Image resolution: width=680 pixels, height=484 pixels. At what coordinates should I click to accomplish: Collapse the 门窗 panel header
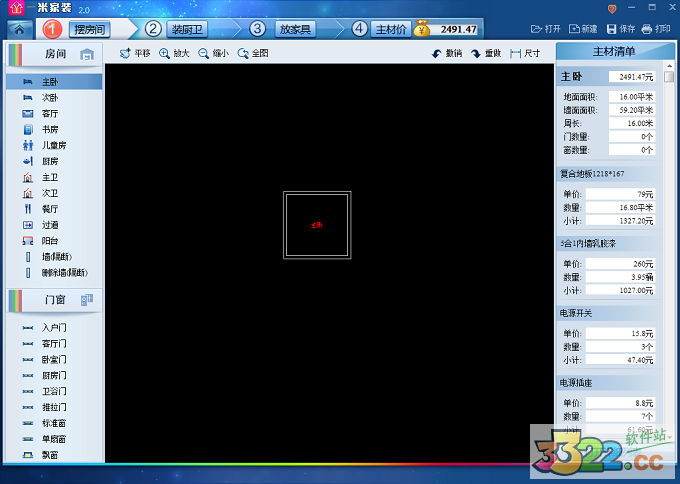[55, 299]
